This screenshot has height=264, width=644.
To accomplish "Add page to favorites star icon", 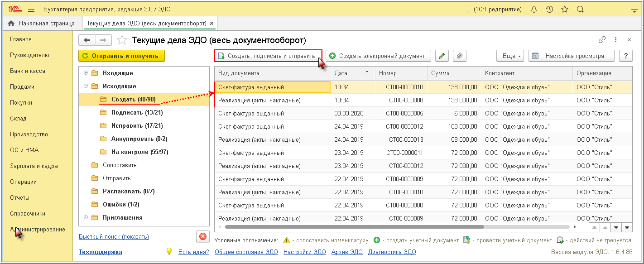I will coord(122,40).
